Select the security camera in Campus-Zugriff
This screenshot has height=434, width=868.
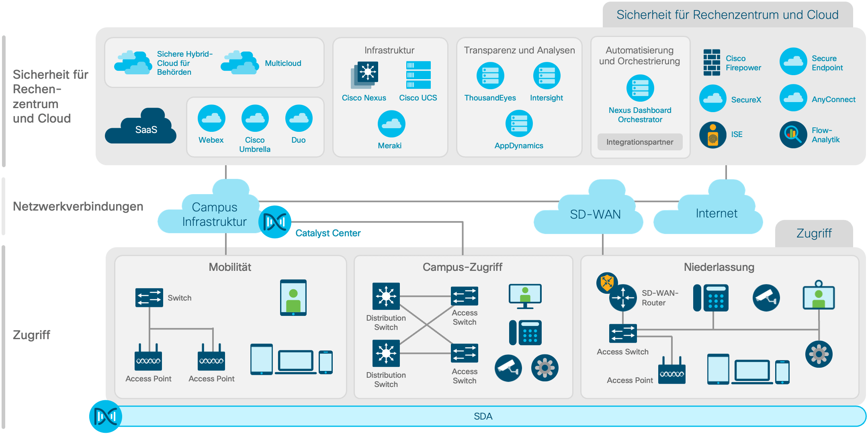(x=508, y=368)
